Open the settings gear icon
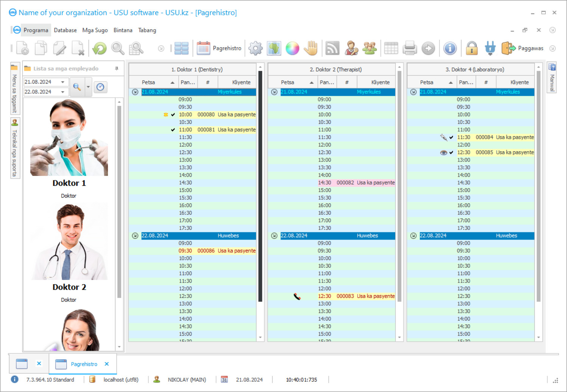567x392 pixels. [255, 48]
